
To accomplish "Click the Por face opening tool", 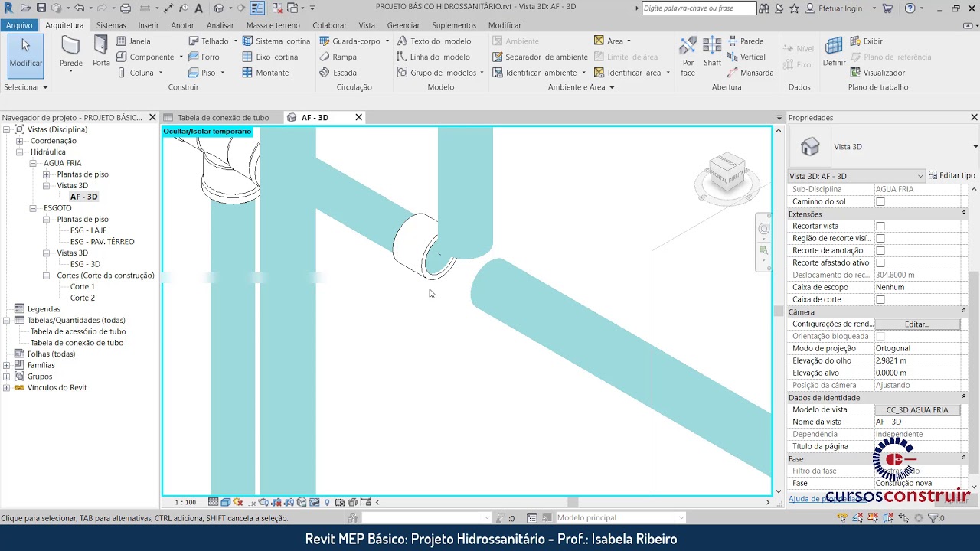I will (688, 56).
